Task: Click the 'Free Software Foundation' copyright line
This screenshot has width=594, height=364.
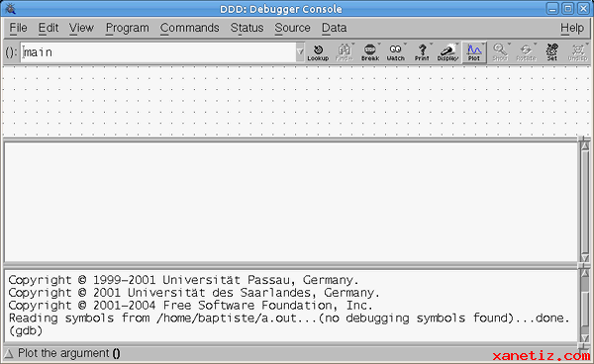Action: [190, 306]
